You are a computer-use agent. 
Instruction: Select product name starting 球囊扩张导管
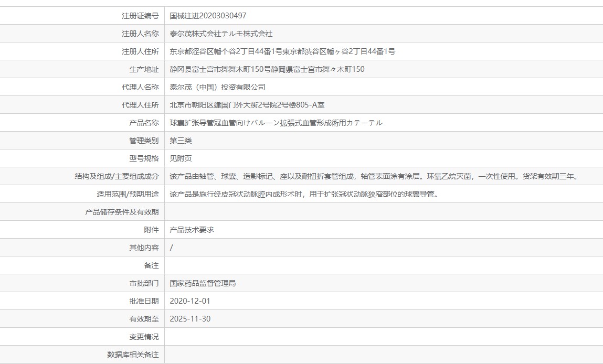276,123
